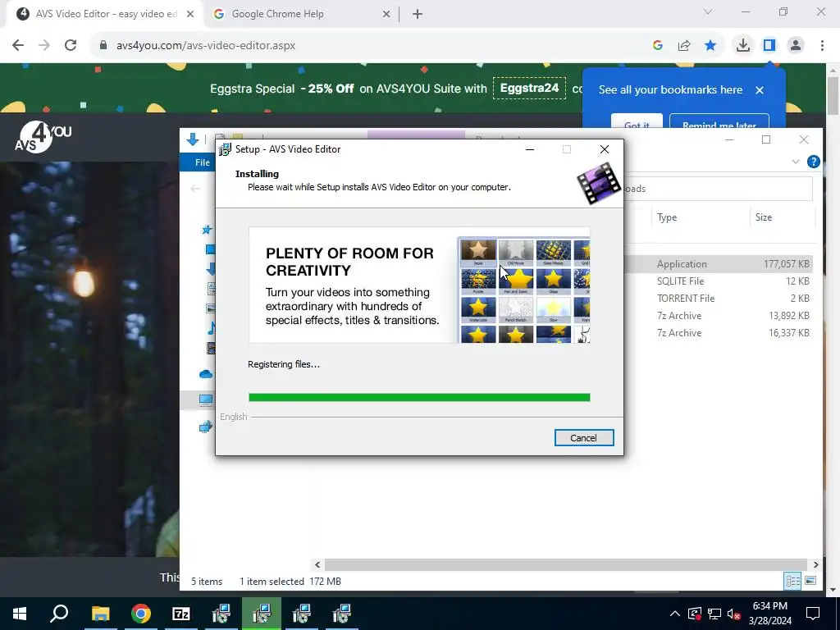Select the Pencil Sketch effect thumbnail
Image resolution: width=840 pixels, height=630 pixels.
(516, 309)
